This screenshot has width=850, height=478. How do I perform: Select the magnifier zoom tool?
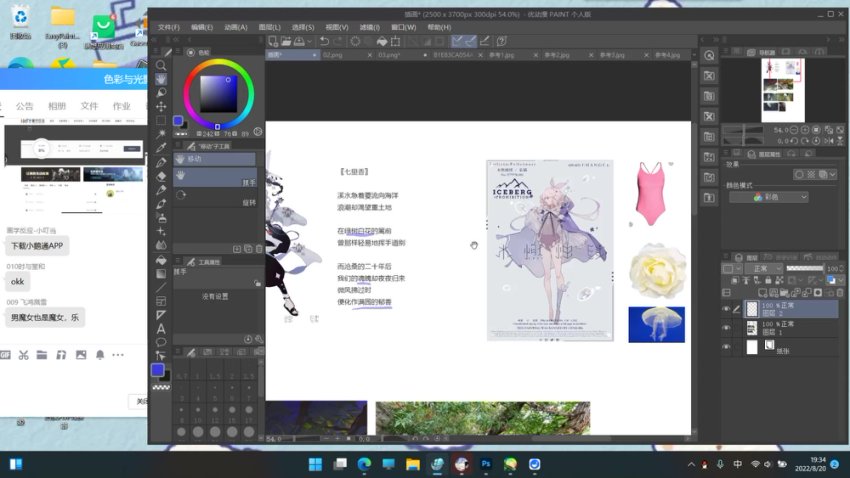click(x=161, y=65)
